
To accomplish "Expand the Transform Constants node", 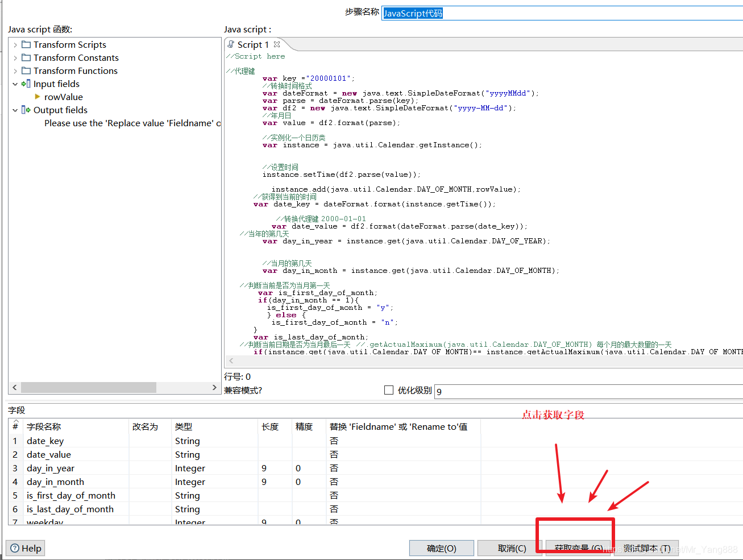I will (x=15, y=57).
